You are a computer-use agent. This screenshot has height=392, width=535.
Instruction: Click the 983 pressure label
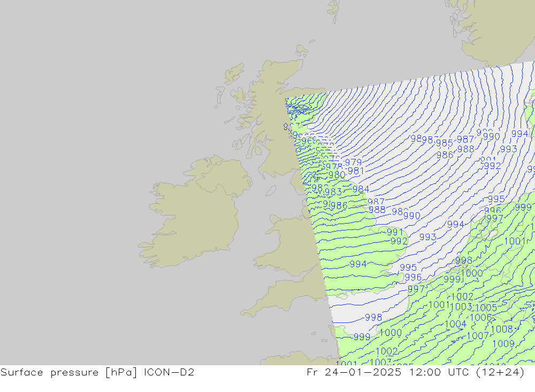coord(333,192)
